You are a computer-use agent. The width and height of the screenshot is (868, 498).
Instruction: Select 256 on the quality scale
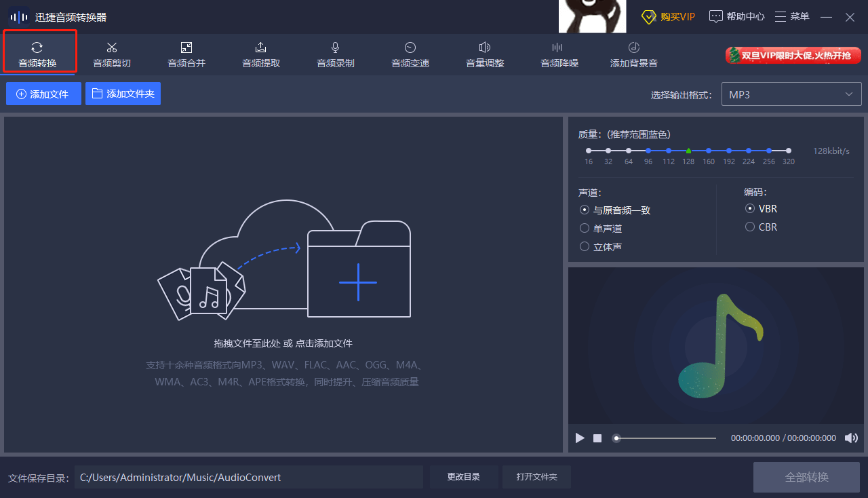pyautogui.click(x=768, y=151)
